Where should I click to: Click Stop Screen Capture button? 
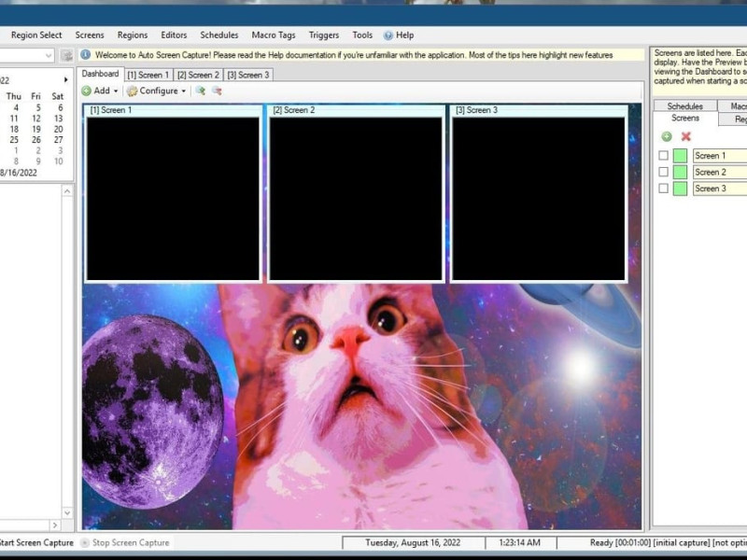point(125,542)
